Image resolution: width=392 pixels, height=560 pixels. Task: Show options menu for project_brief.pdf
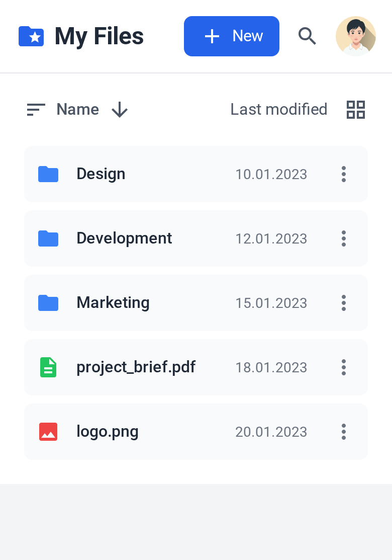click(343, 367)
